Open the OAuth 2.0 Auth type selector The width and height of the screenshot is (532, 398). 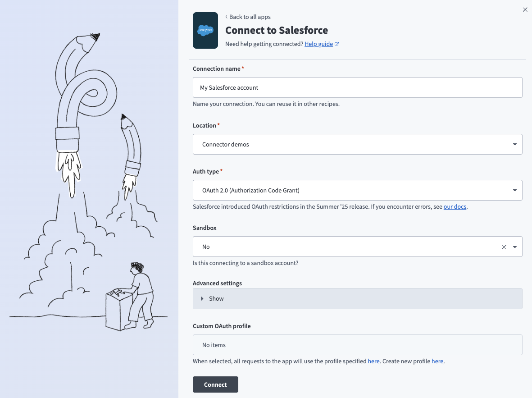coord(358,190)
